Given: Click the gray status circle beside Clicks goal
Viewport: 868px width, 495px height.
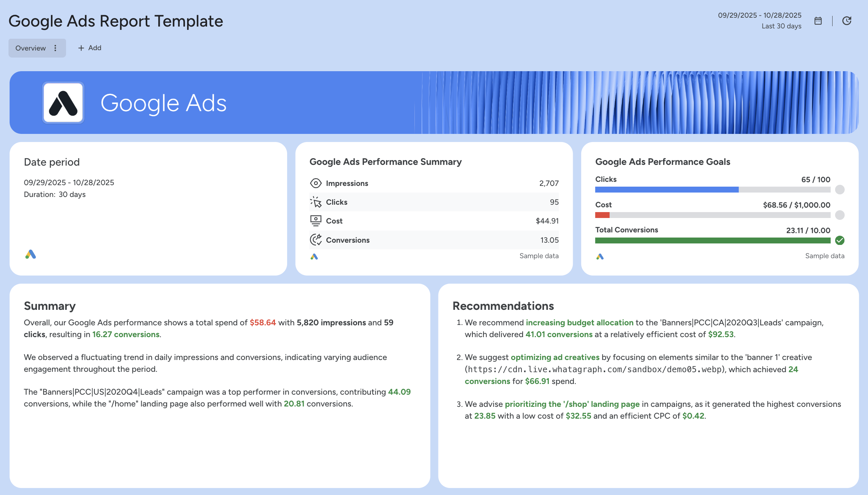Looking at the screenshot, I should (x=840, y=190).
